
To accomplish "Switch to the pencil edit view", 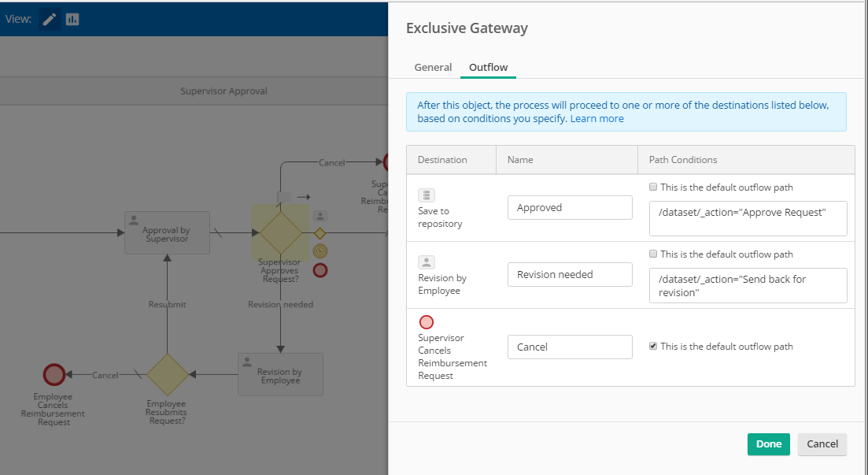I will (50, 19).
